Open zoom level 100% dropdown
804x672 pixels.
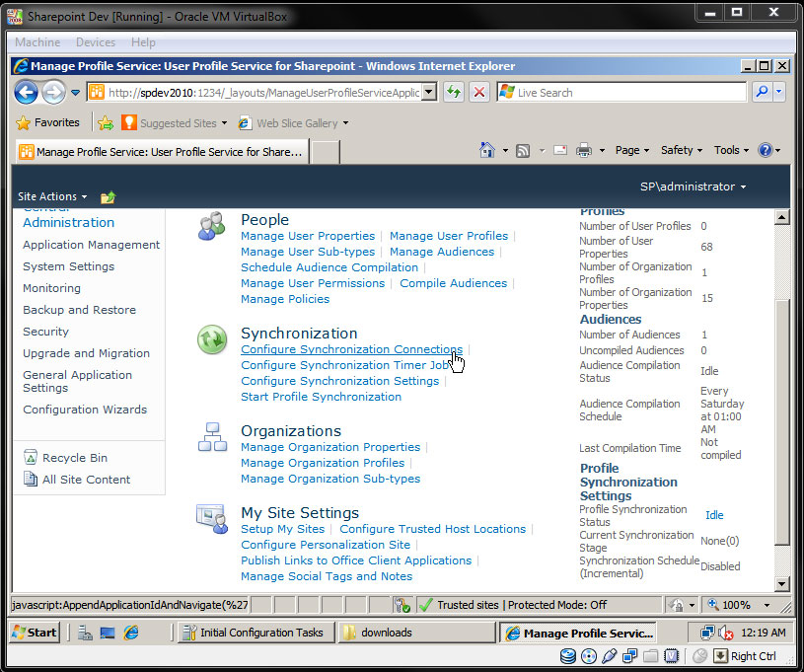click(x=767, y=605)
